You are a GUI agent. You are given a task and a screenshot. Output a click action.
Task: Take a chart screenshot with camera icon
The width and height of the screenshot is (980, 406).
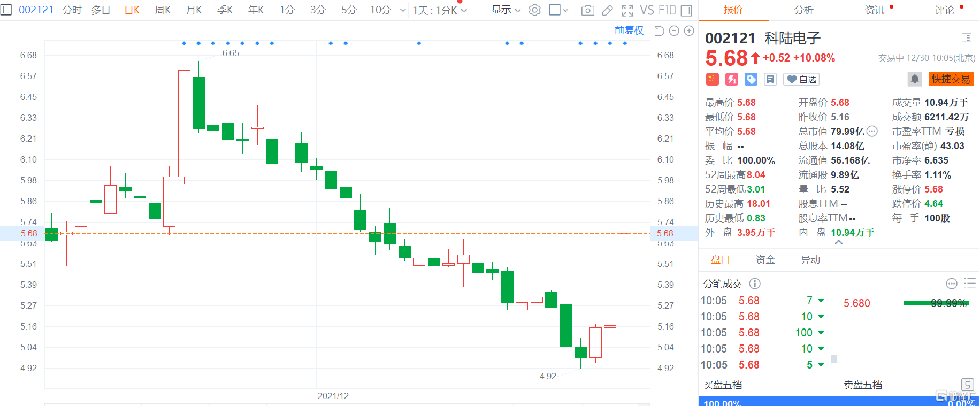pos(587,10)
